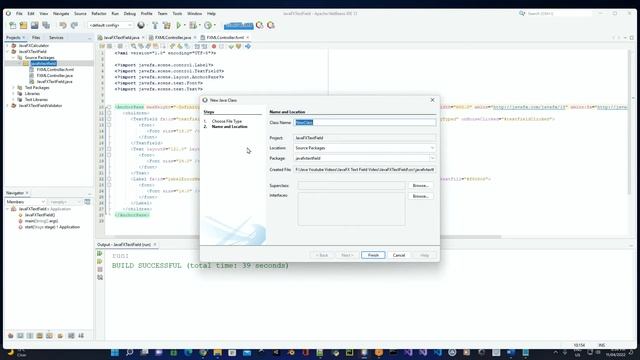Expand the JavaFXCalculator project node

click(8, 46)
